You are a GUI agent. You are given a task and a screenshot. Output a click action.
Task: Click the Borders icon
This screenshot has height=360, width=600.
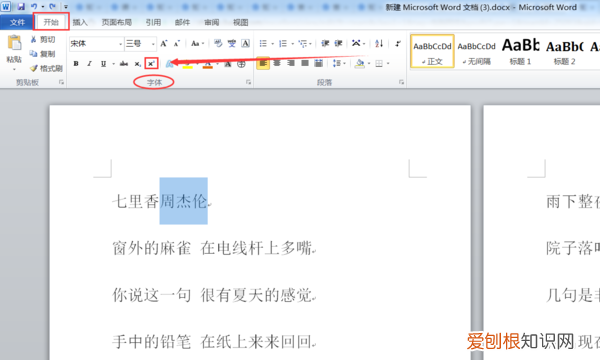(378, 64)
